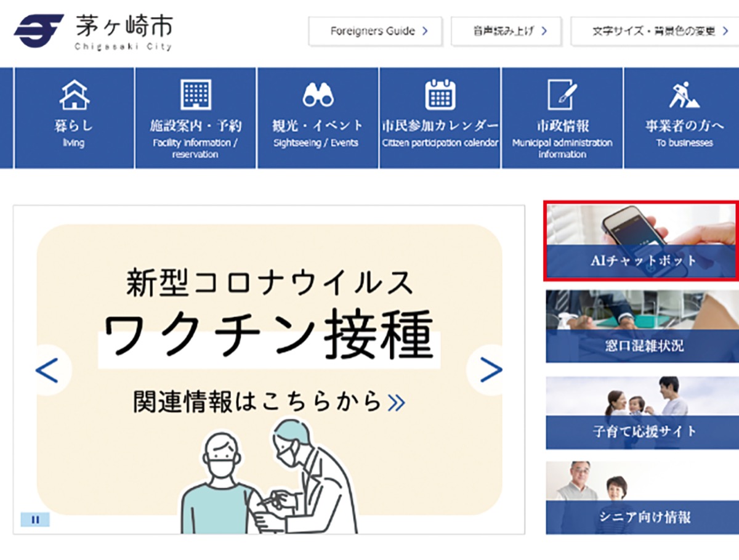Click the worker icon for 事業者の方へ
739x560 pixels.
(x=684, y=95)
